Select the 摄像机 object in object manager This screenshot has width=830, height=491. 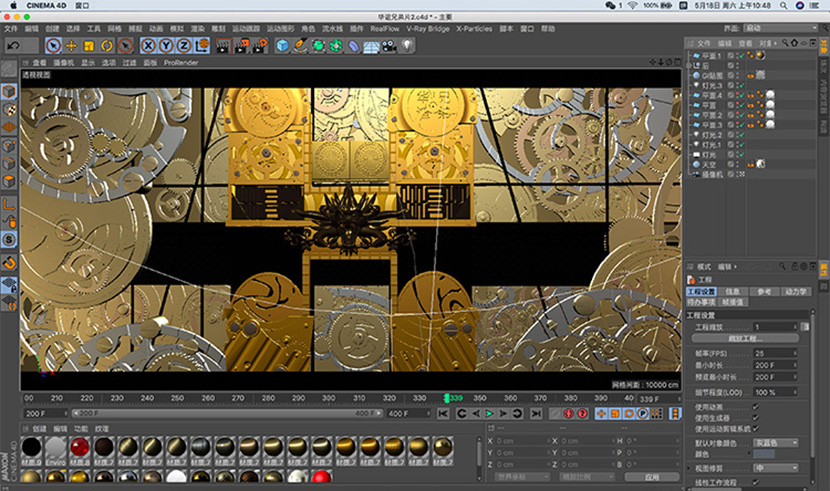point(712,174)
